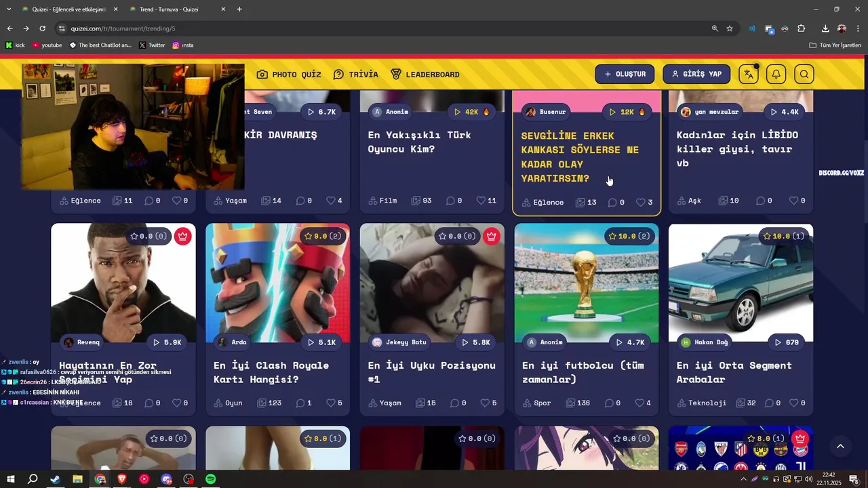Bookmark this page with the star icon

[x=730, y=28]
